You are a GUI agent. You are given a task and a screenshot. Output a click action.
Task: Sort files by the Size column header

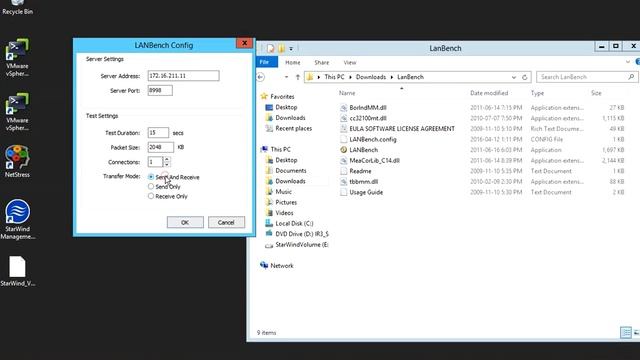[x=596, y=93]
